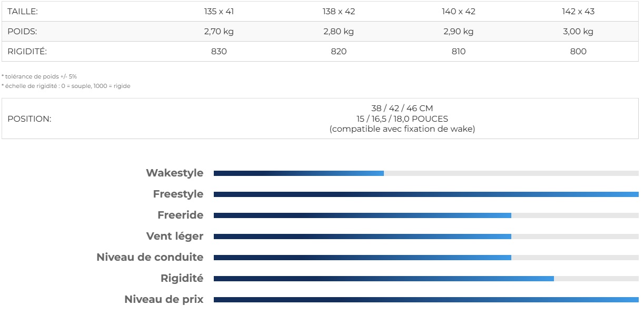Click the weight tolerance footnote text
Screen dimensions: 644x315
39,76
